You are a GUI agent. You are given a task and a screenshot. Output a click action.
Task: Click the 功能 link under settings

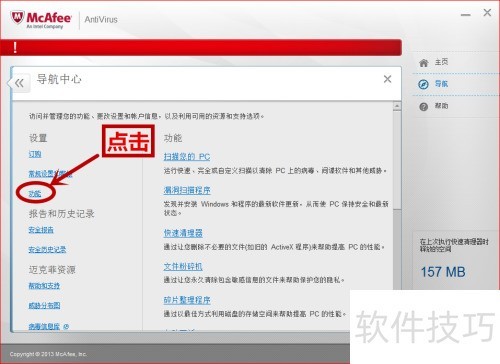click(x=35, y=194)
